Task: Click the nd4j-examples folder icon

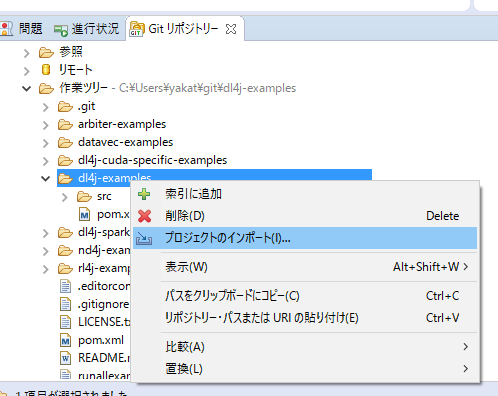Action: coord(65,251)
